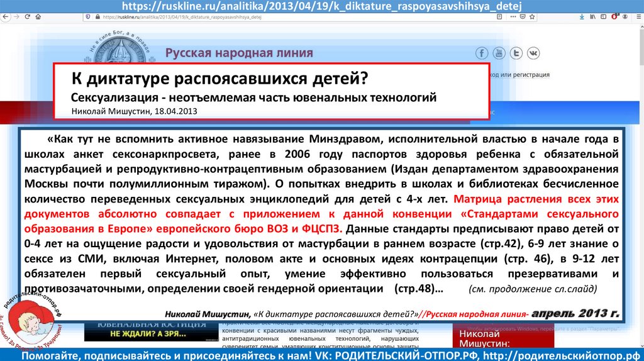Save page to Pocket icon

pyautogui.click(x=523, y=17)
